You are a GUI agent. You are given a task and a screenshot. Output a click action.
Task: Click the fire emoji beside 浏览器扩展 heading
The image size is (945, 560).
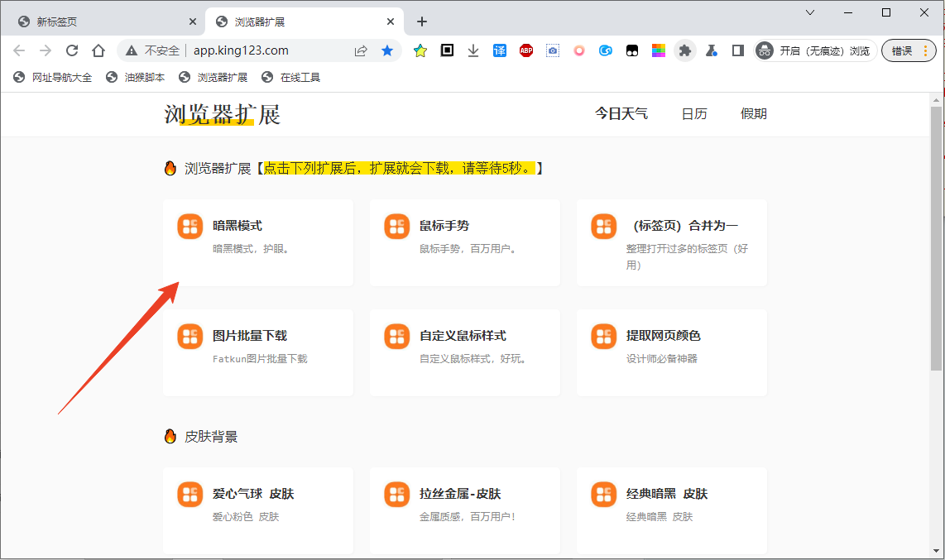pyautogui.click(x=169, y=168)
